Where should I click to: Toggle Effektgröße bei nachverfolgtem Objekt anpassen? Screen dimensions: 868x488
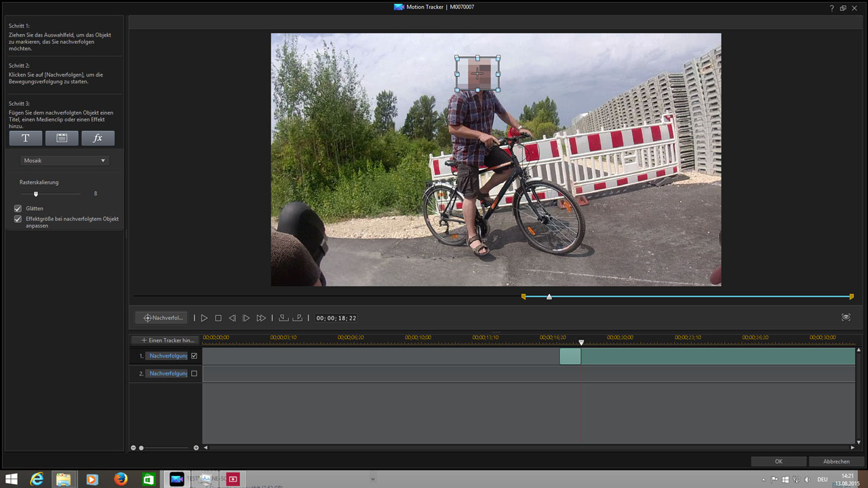click(x=18, y=220)
